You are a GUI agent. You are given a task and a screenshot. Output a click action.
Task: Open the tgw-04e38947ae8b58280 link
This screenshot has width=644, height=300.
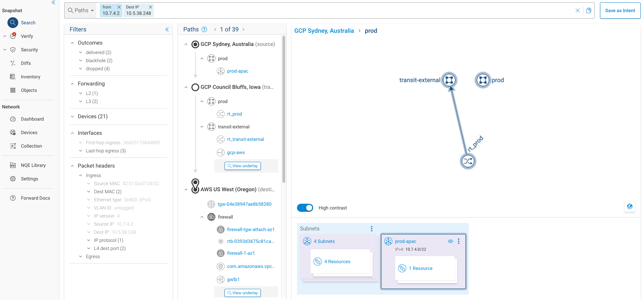point(244,204)
